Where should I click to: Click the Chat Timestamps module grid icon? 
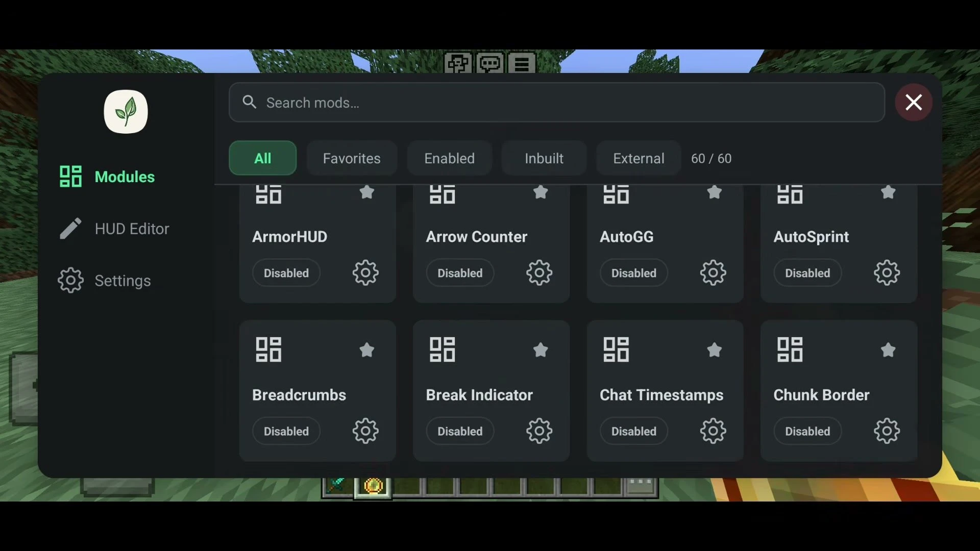pos(616,349)
